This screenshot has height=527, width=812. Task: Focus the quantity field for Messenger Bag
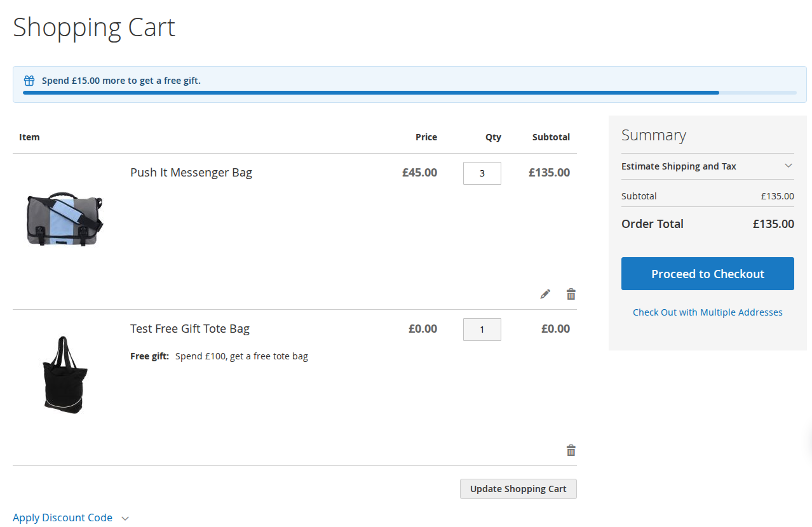[482, 173]
